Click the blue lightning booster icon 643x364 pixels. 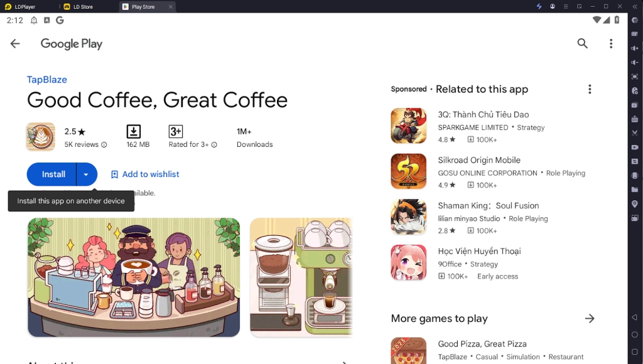[x=539, y=6]
